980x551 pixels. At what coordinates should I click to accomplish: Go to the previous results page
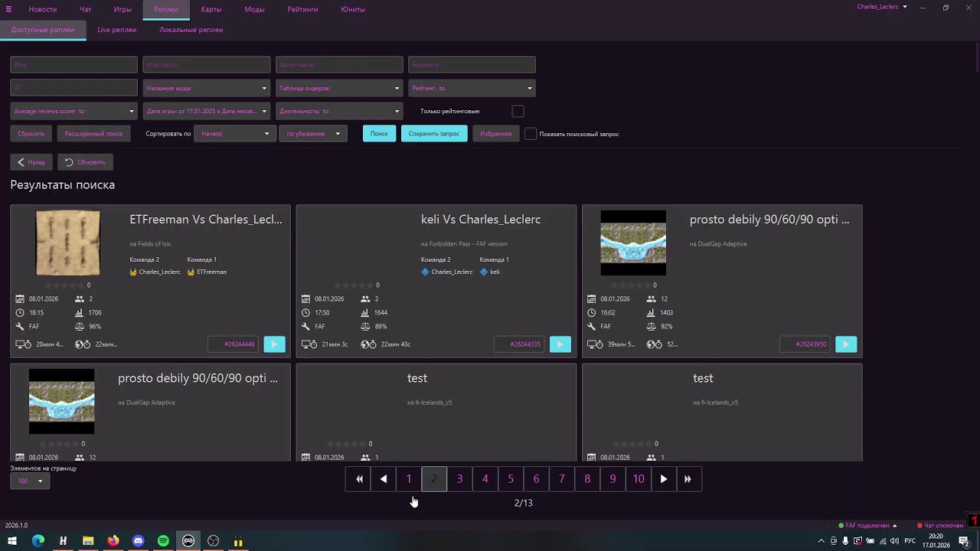384,479
